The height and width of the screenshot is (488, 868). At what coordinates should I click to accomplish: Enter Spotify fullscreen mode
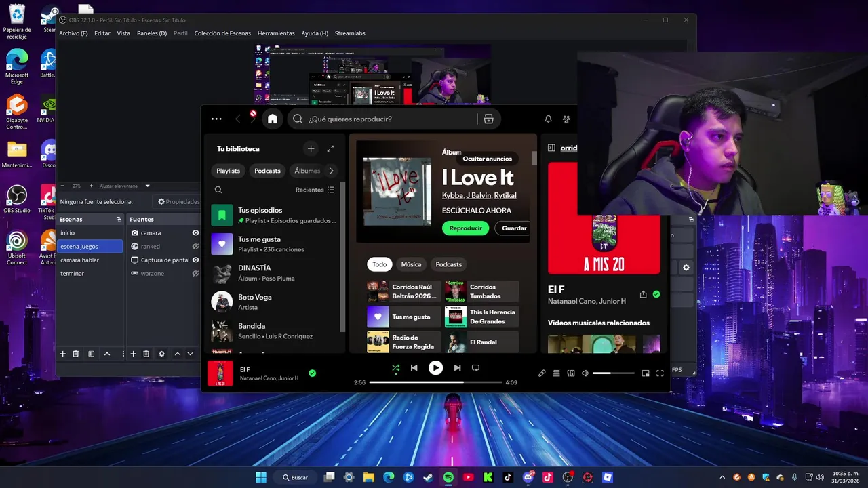[660, 373]
